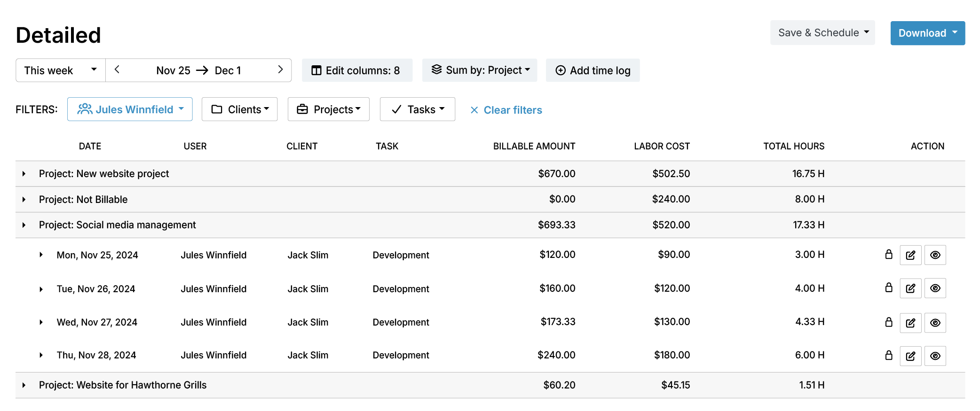Click lock icon for Thu, Nov 28 entry
Image resolution: width=980 pixels, height=411 pixels.
(x=888, y=355)
